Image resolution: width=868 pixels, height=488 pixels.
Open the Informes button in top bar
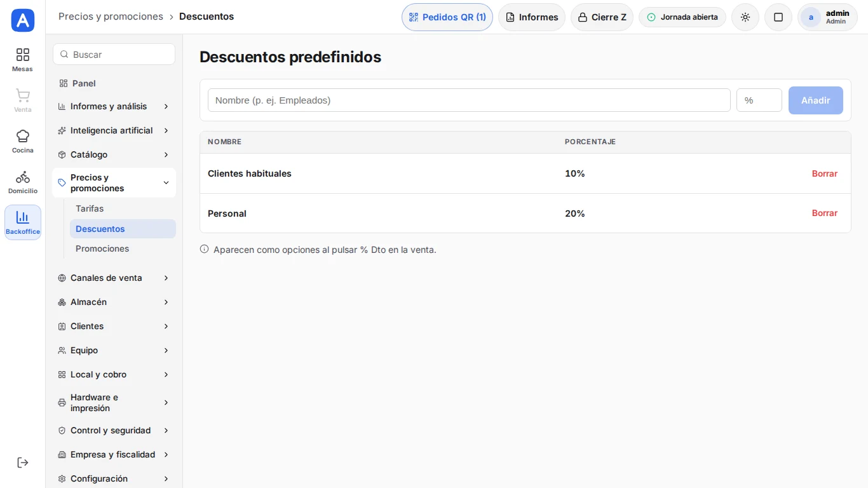pos(532,17)
